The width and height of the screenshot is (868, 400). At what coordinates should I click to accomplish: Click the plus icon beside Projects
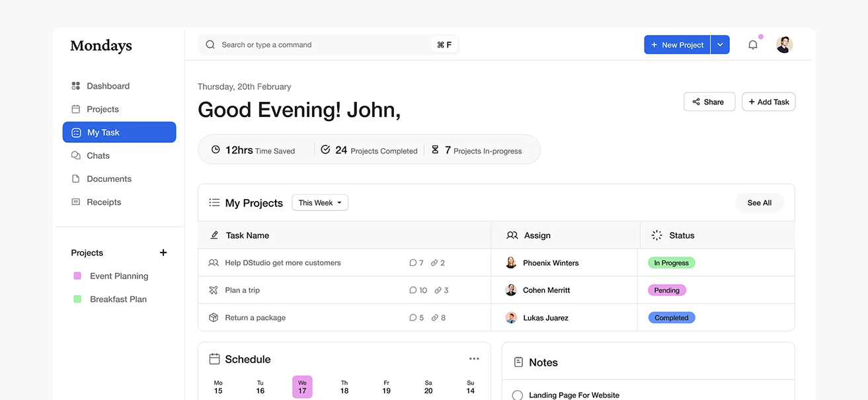click(x=163, y=253)
